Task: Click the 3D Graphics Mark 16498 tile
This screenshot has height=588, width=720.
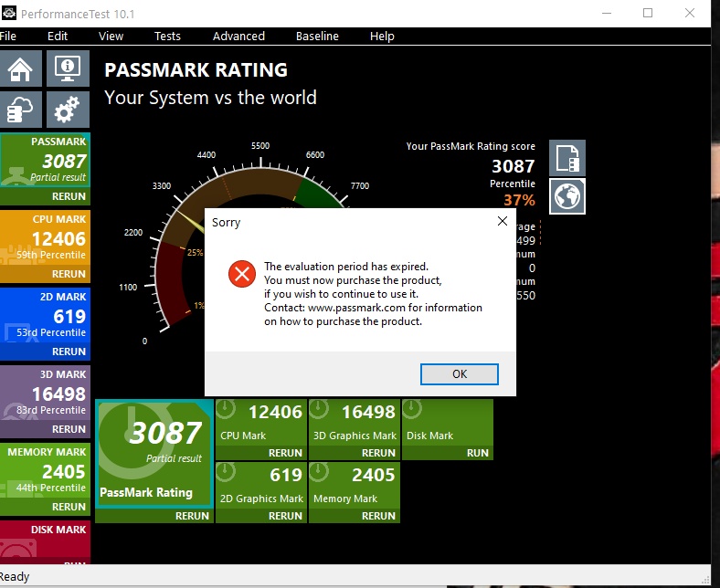Action: (x=354, y=423)
